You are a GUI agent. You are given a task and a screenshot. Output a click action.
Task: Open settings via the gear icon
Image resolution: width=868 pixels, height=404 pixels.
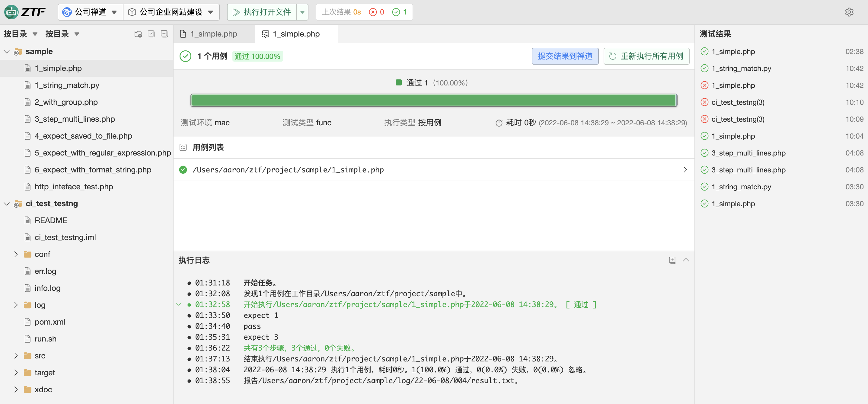pyautogui.click(x=849, y=12)
